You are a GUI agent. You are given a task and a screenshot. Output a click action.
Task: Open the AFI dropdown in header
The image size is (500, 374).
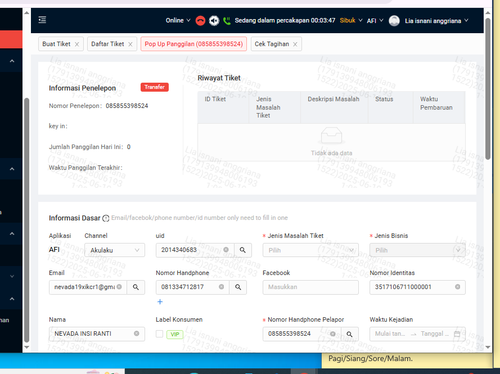coord(375,21)
